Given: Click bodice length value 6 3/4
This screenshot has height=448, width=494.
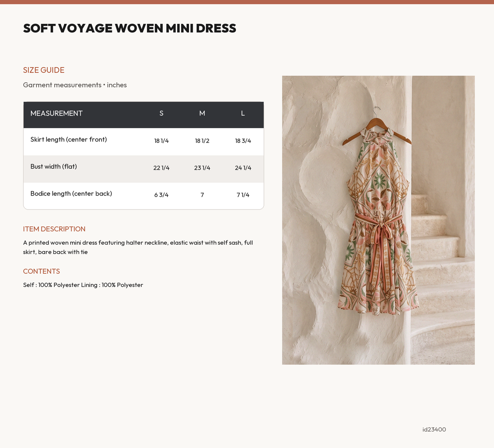Looking at the screenshot, I should pos(161,195).
